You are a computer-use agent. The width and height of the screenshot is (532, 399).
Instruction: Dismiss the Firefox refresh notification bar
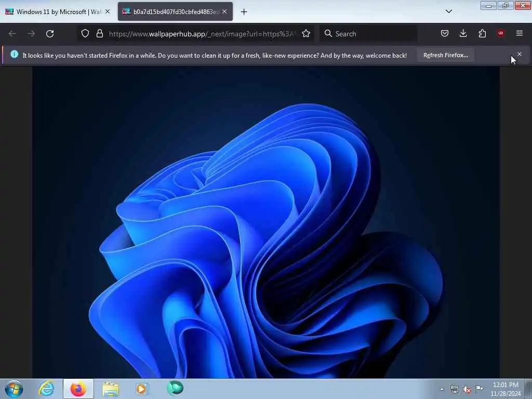tap(520, 54)
